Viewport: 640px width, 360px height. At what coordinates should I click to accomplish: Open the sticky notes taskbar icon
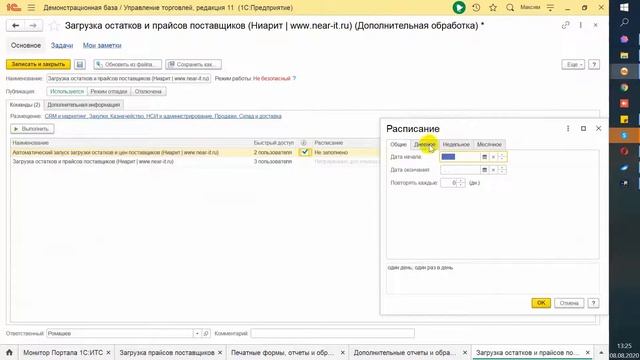pos(624,120)
